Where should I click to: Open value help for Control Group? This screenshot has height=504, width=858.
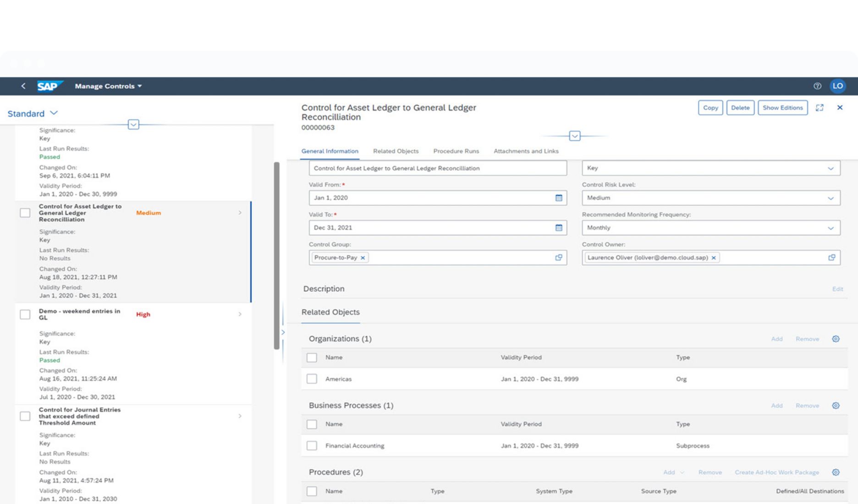click(559, 257)
